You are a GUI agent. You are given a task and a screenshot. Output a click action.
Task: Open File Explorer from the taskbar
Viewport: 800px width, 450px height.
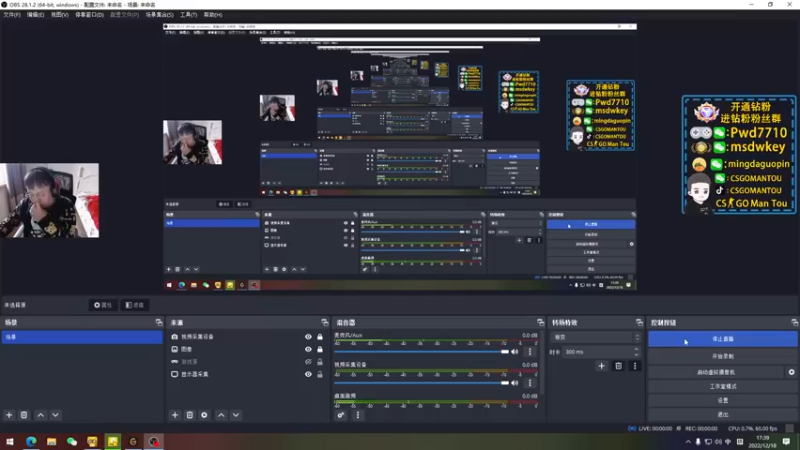pyautogui.click(x=52, y=441)
